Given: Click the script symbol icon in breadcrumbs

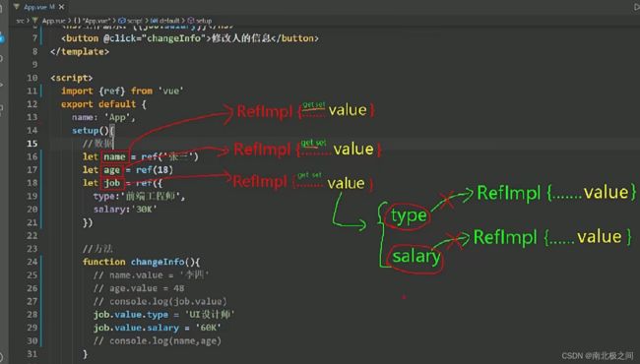Looking at the screenshot, I should point(122,21).
